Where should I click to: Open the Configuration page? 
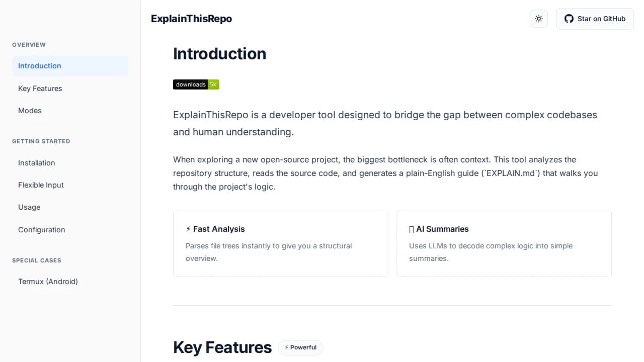41,230
